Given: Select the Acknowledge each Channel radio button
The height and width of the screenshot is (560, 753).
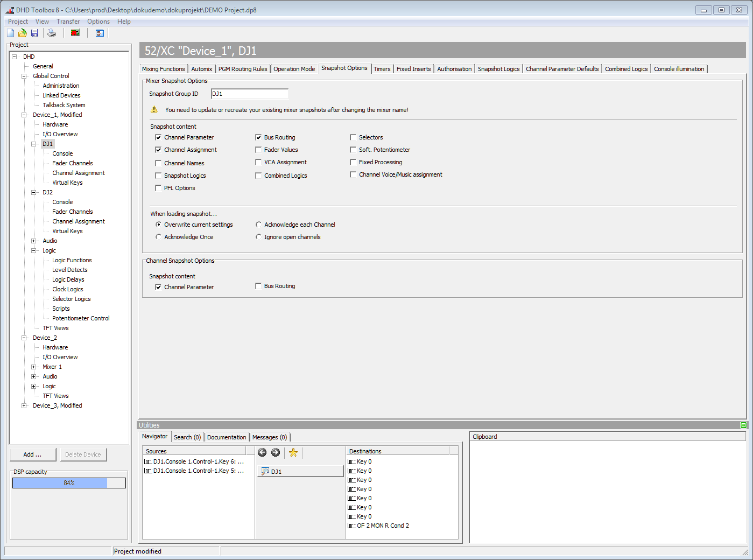Looking at the screenshot, I should tap(259, 224).
